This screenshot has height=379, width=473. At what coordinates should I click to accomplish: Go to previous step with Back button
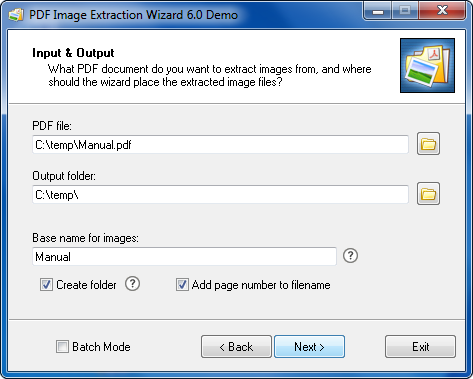tap(236, 347)
